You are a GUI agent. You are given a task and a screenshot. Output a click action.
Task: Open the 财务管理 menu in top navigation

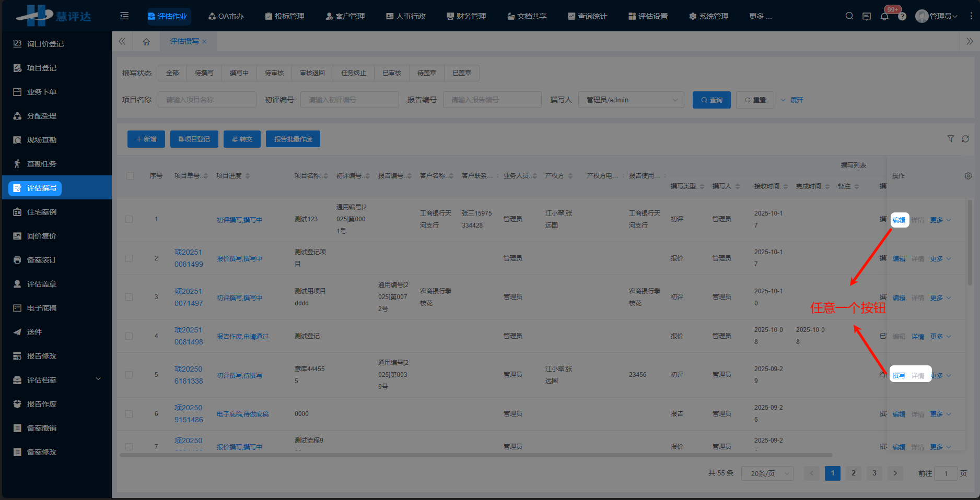click(465, 16)
